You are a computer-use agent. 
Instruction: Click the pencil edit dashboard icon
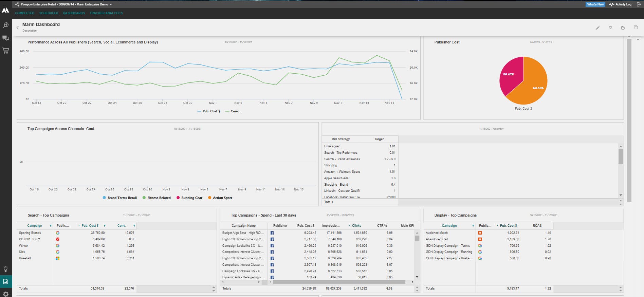[597, 28]
